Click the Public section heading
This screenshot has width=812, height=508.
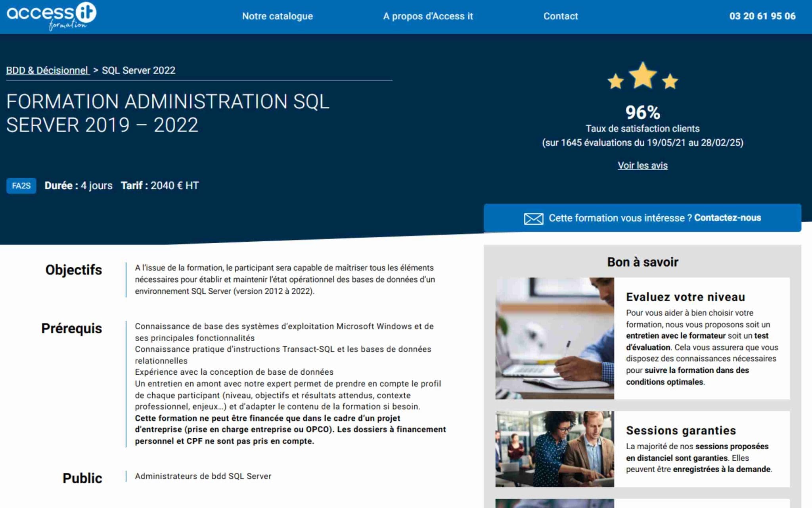pyautogui.click(x=82, y=478)
